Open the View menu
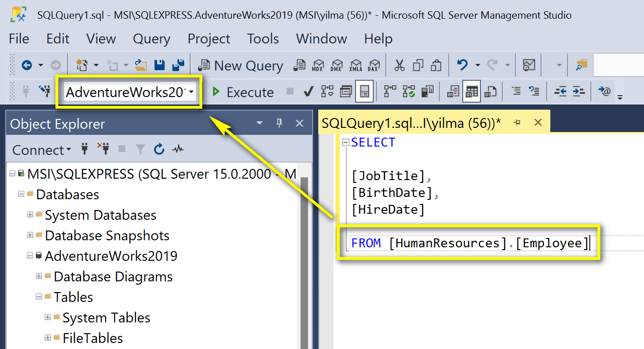The height and width of the screenshot is (349, 644). point(101,39)
